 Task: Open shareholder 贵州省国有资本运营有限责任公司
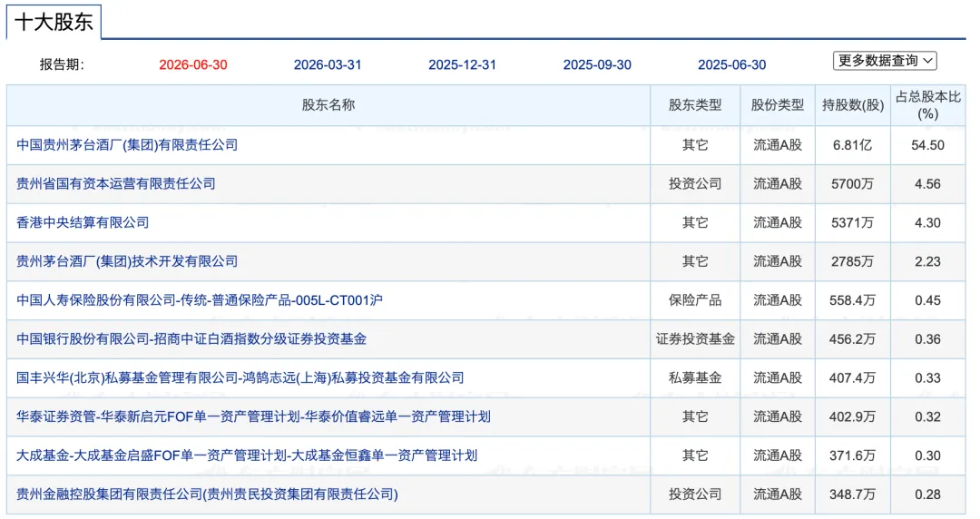pyautogui.click(x=115, y=184)
